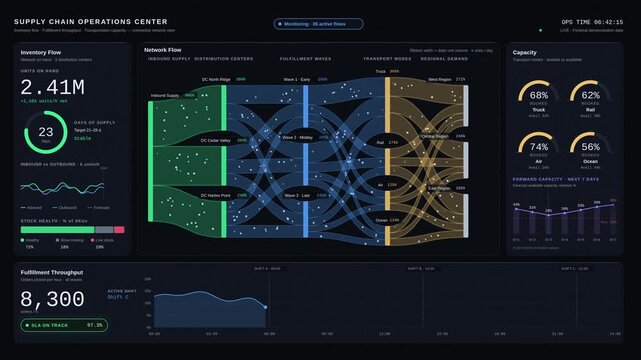This screenshot has height=360, width=641.
Task: Select the Truck transport mode label in Network Flow
Action: pyautogui.click(x=381, y=71)
